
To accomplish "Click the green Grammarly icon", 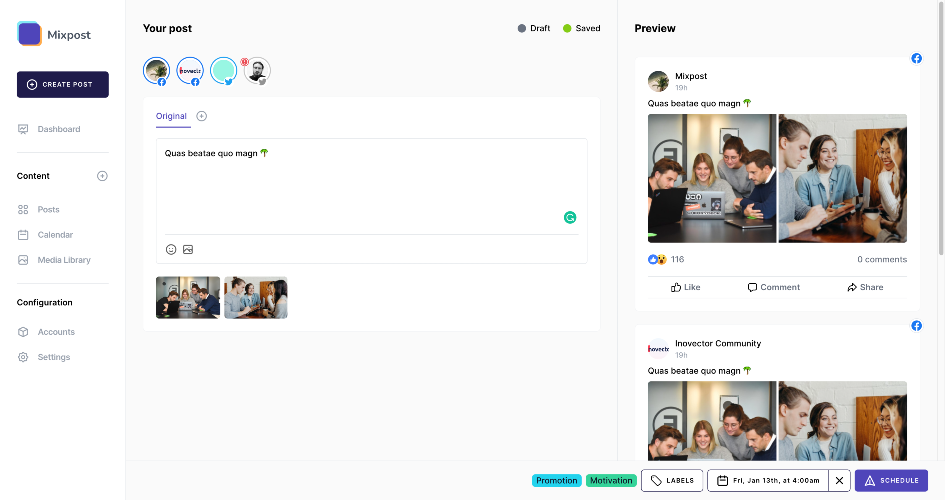I will [570, 217].
